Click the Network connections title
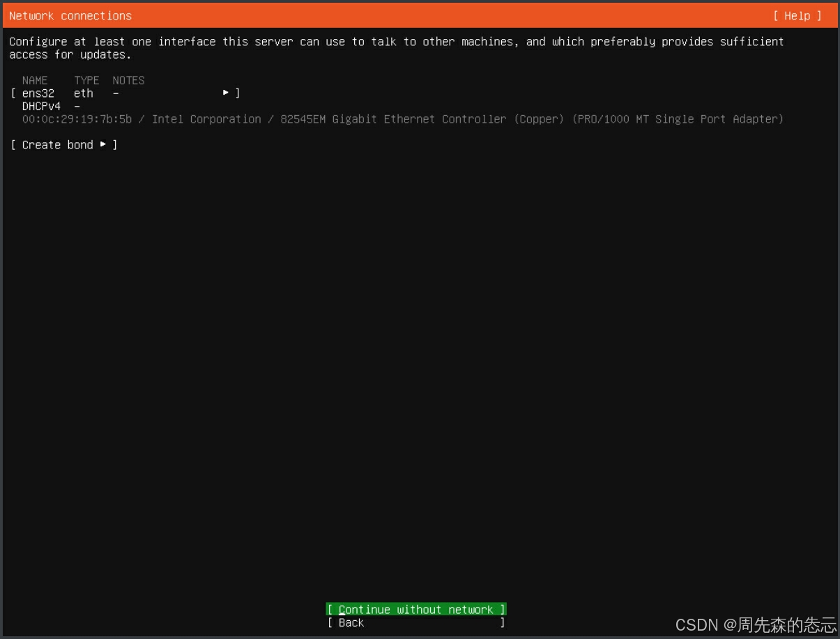The height and width of the screenshot is (639, 840). pos(70,15)
